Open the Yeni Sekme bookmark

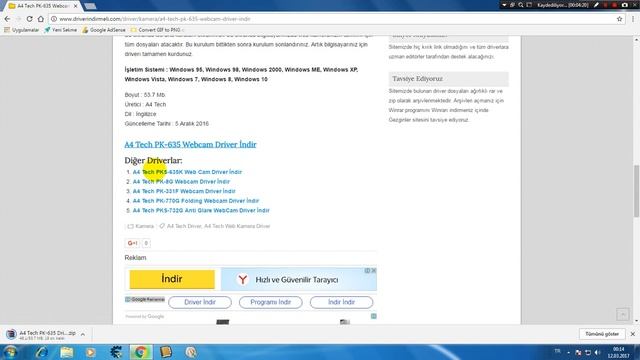pos(60,30)
